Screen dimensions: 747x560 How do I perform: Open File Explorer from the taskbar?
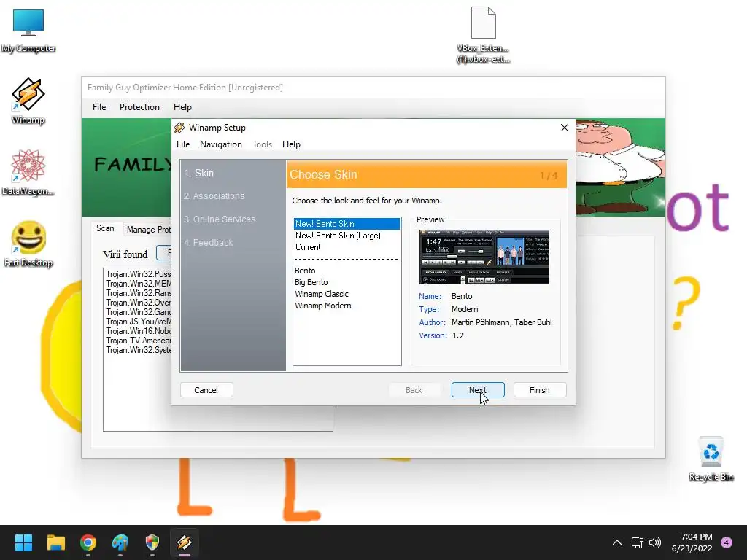(x=55, y=542)
